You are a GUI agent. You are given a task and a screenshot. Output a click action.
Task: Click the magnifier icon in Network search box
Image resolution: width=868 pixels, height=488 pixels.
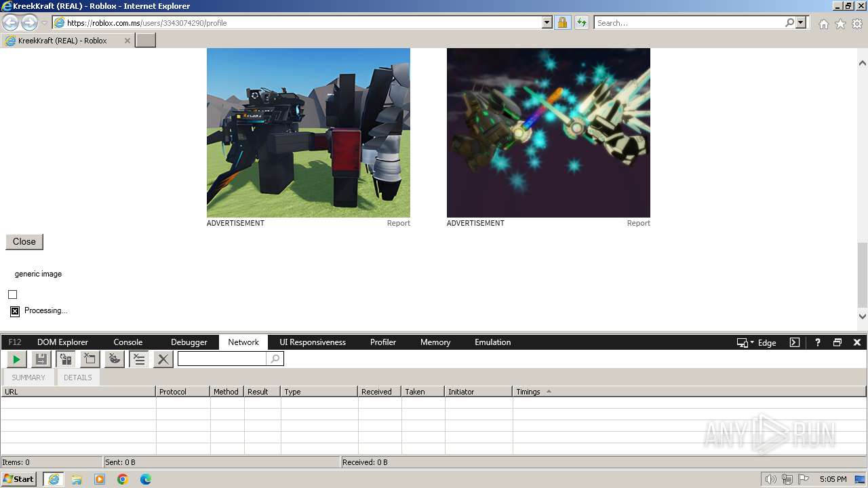(275, 359)
